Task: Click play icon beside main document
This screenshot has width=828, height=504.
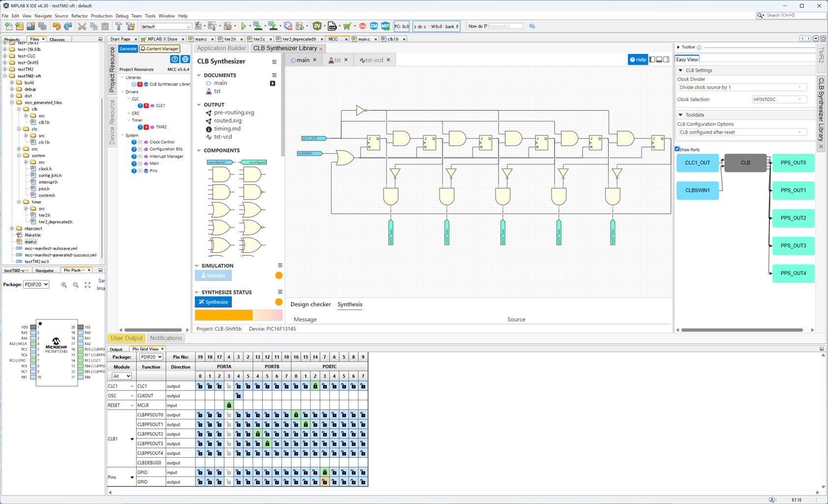Action: tap(272, 84)
